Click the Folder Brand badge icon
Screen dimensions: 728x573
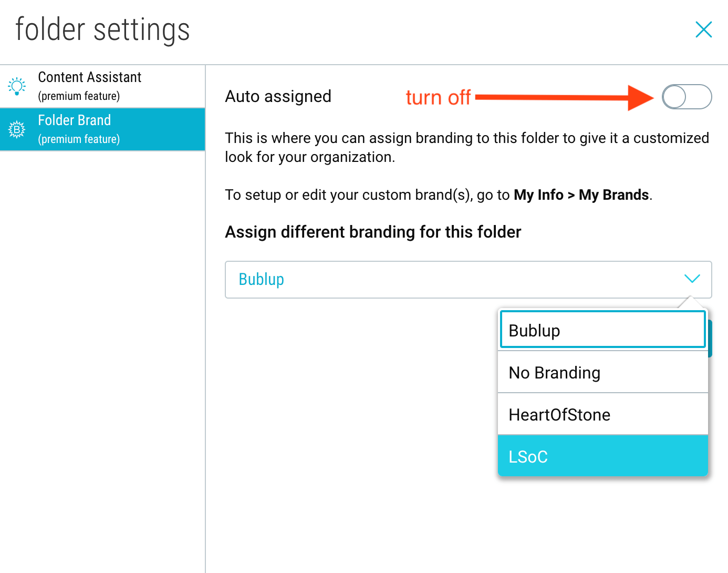click(x=17, y=129)
